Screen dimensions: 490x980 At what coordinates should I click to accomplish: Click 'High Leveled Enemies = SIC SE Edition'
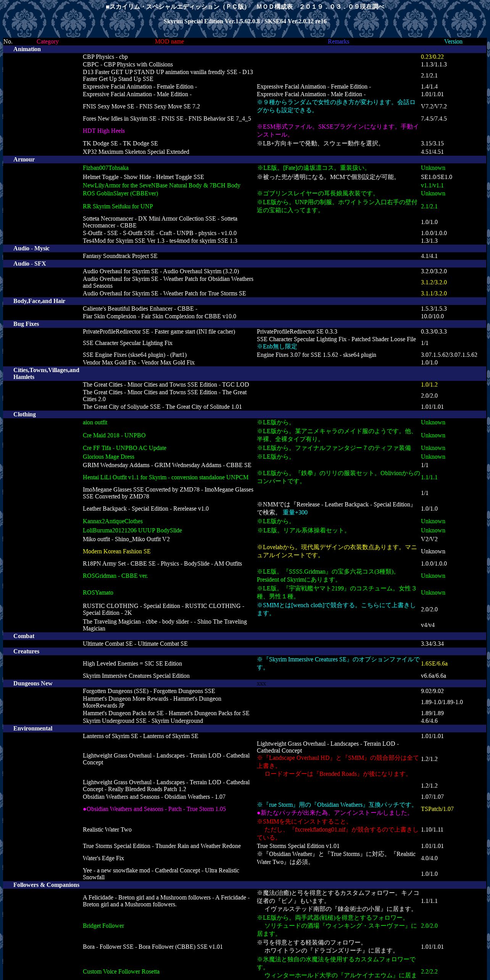pos(132,664)
